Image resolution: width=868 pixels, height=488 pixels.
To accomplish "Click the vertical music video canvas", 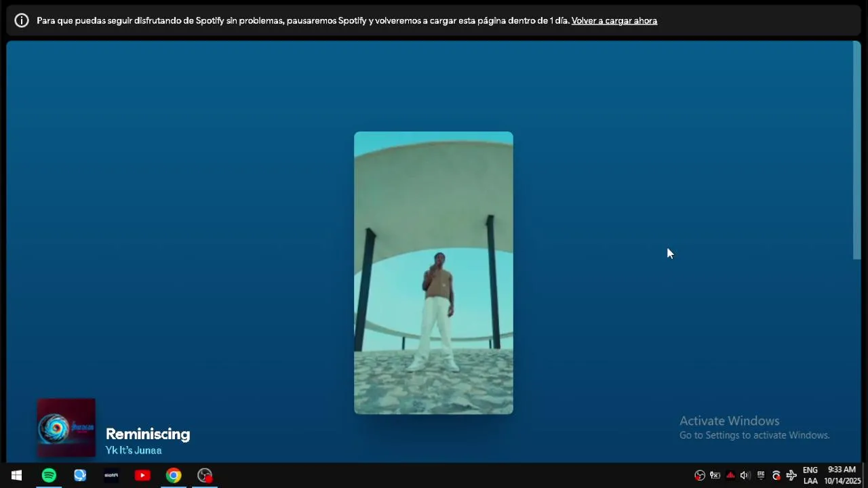I will click(x=433, y=272).
